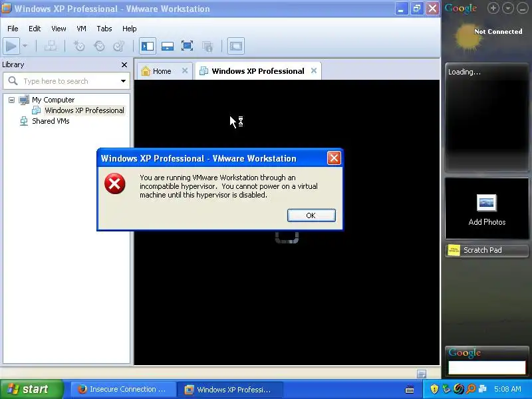The width and height of the screenshot is (532, 399).
Task: Click the Google sidebar add gadget plus icon
Action: click(493, 8)
